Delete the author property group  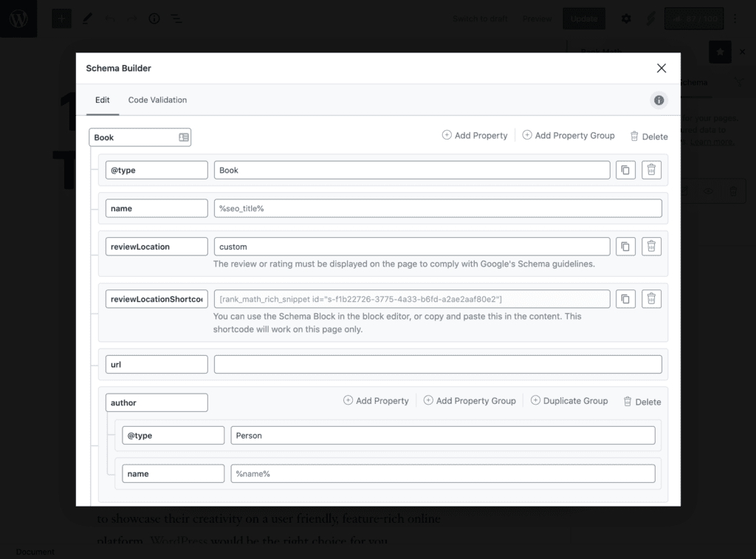[642, 402]
